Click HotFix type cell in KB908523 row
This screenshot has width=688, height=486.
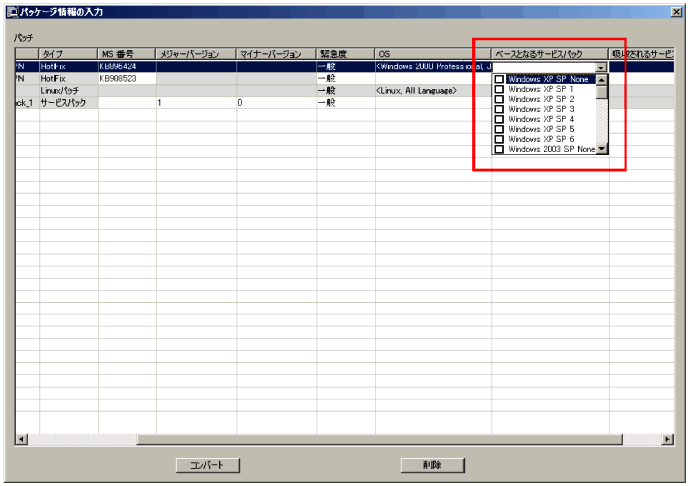pyautogui.click(x=69, y=79)
